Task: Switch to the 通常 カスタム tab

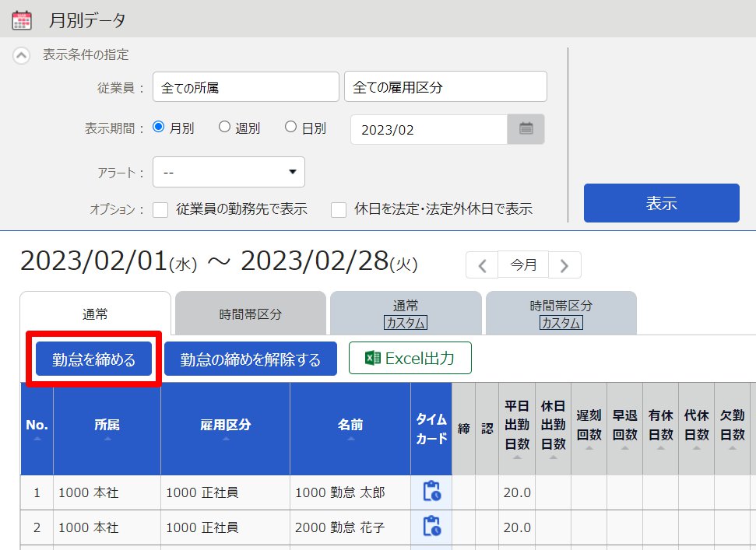Action: 406,314
